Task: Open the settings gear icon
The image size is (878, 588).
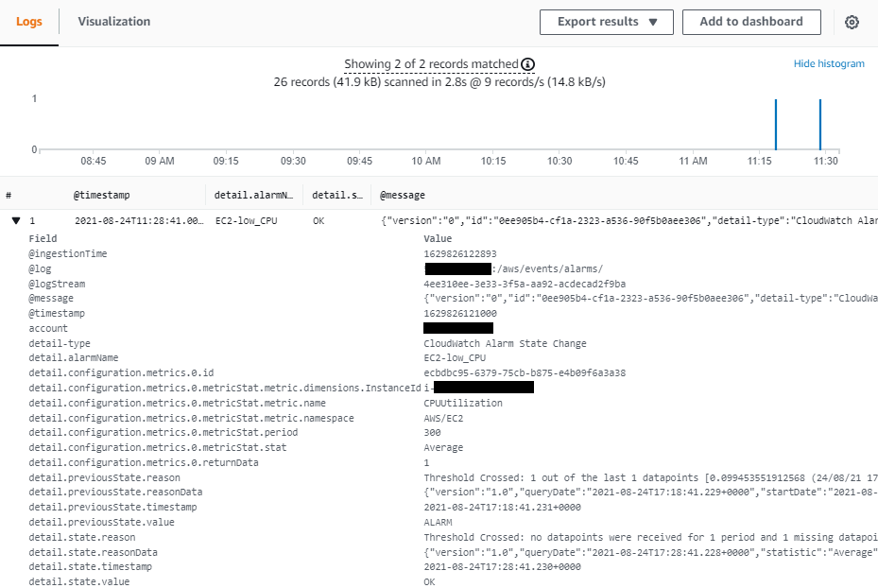Action: (852, 22)
